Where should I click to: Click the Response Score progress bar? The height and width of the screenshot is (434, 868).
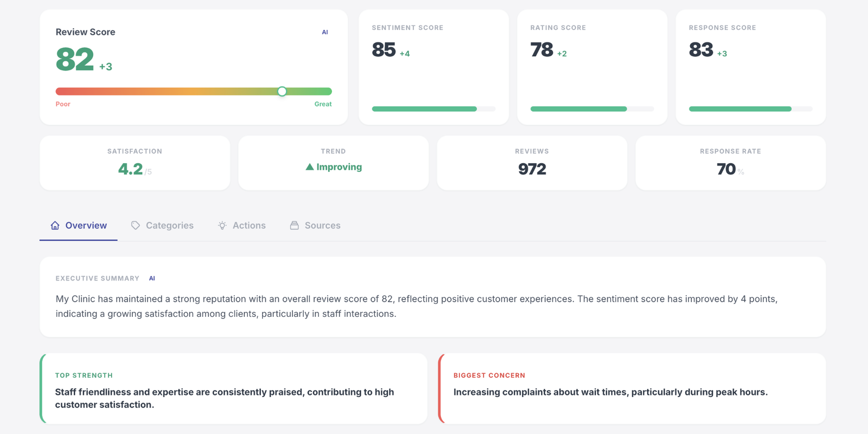[750, 109]
